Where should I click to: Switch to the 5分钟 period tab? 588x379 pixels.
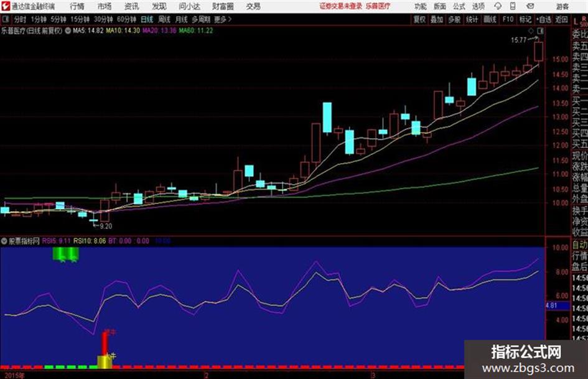click(58, 19)
